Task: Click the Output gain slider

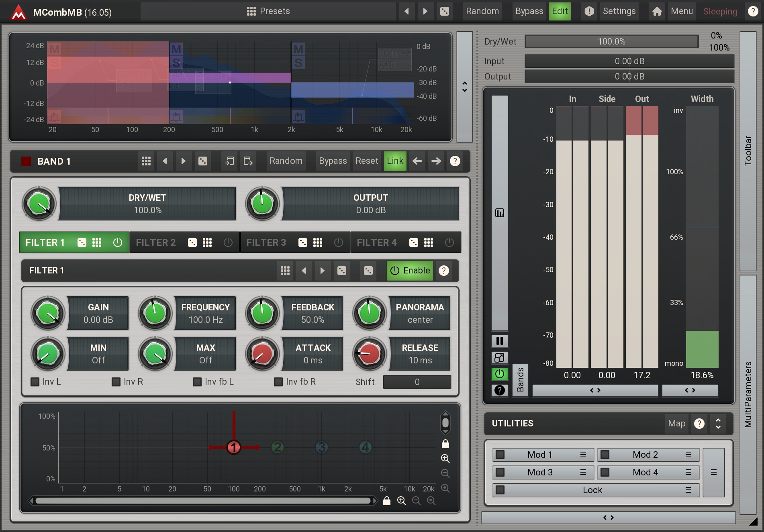Action: coord(629,77)
